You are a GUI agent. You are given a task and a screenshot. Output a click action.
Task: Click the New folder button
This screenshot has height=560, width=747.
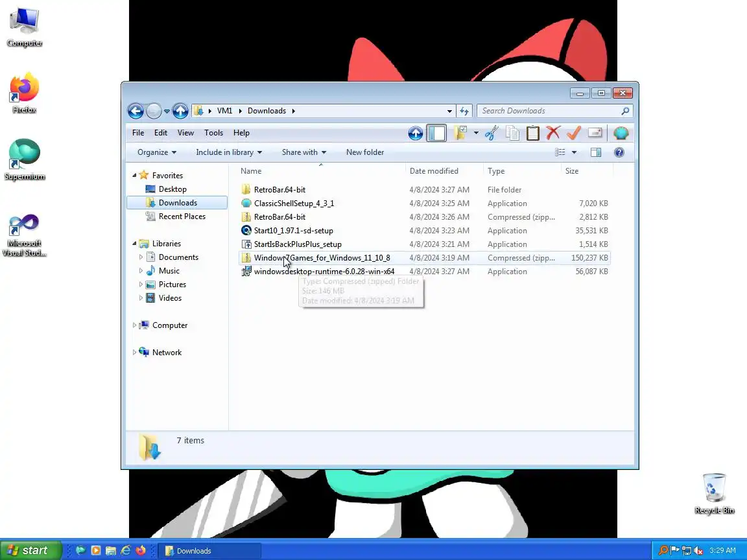tap(365, 152)
